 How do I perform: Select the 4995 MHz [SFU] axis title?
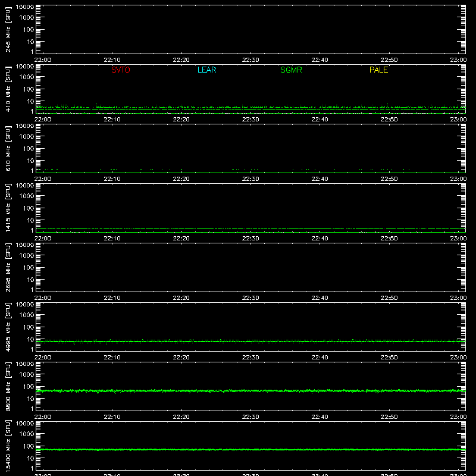pos(8,327)
